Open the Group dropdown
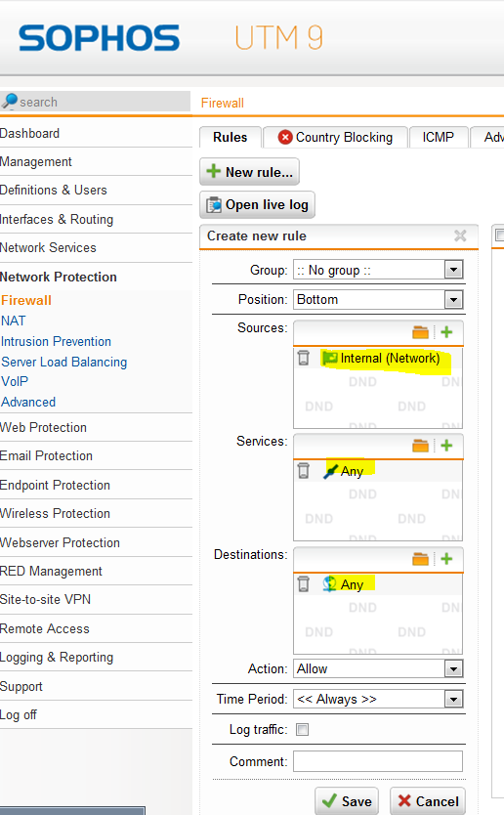504x815 pixels. (x=453, y=270)
